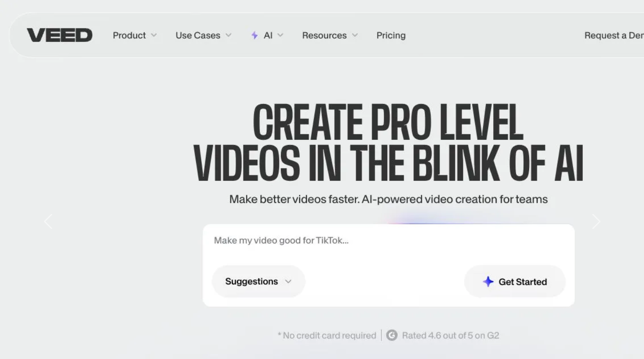Expand the Product menu chevron
This screenshot has height=359, width=644.
pos(154,35)
